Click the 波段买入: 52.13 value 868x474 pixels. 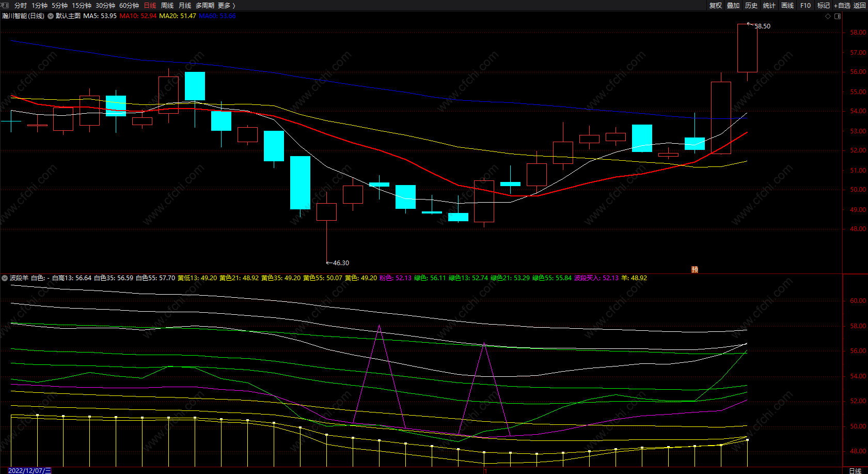click(596, 278)
